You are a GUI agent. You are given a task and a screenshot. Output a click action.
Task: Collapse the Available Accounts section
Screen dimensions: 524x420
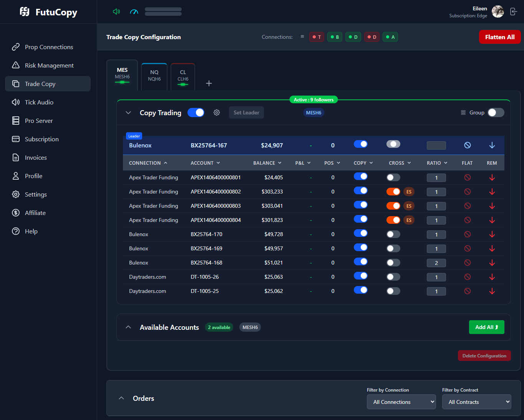point(128,327)
